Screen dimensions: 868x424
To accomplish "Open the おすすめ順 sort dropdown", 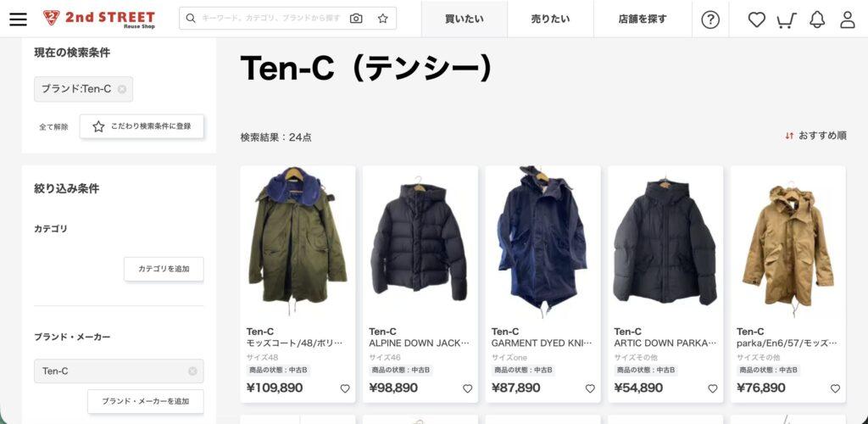I will point(815,136).
